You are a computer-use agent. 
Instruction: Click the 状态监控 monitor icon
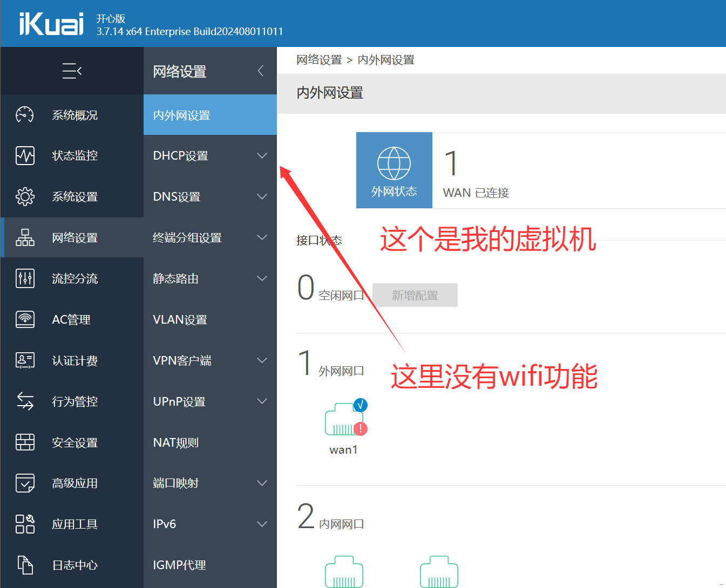tap(25, 156)
